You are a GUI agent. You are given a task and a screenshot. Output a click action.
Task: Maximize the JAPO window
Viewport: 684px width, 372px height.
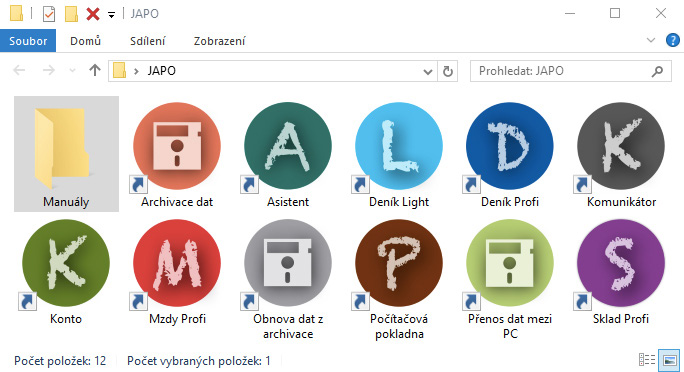click(615, 14)
